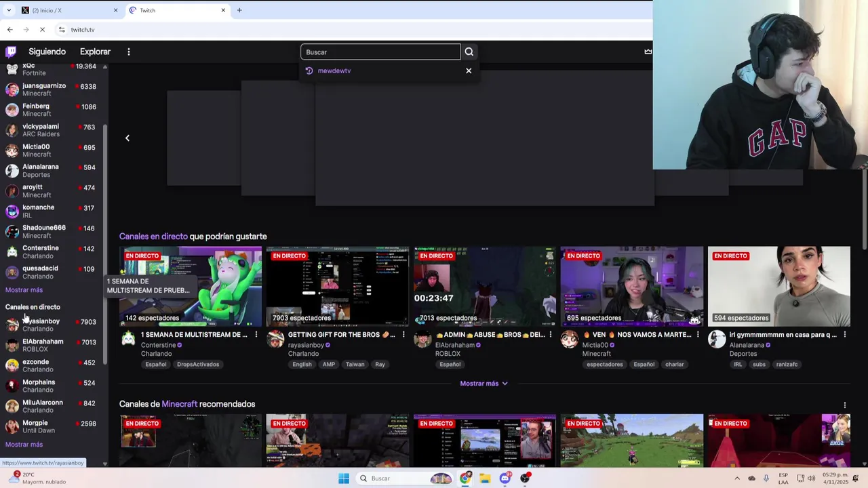
Task: Filter by DropsActivados tag
Action: [198, 365]
